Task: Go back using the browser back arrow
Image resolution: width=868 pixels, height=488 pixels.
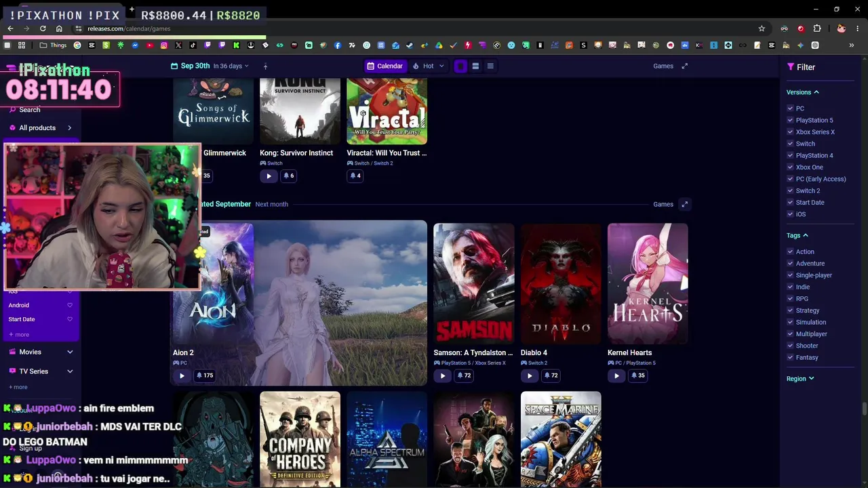Action: click(x=10, y=28)
